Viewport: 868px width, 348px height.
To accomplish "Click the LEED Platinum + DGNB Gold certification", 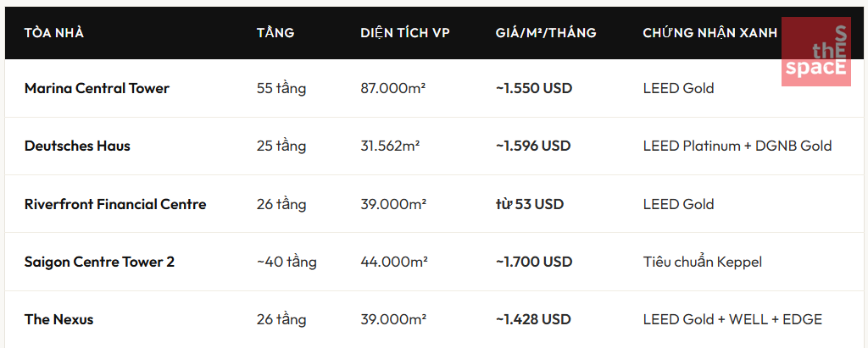I will tap(737, 146).
